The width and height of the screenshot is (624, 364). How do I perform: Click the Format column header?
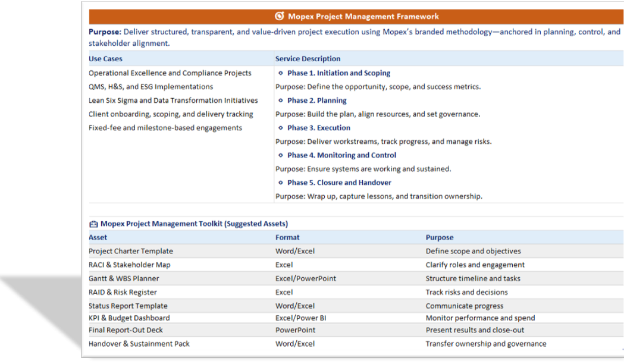(x=287, y=237)
